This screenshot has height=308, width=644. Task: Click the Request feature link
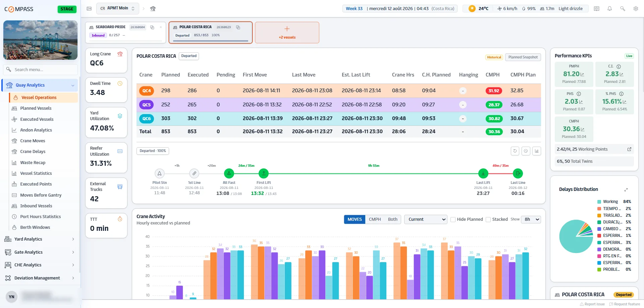(625, 304)
